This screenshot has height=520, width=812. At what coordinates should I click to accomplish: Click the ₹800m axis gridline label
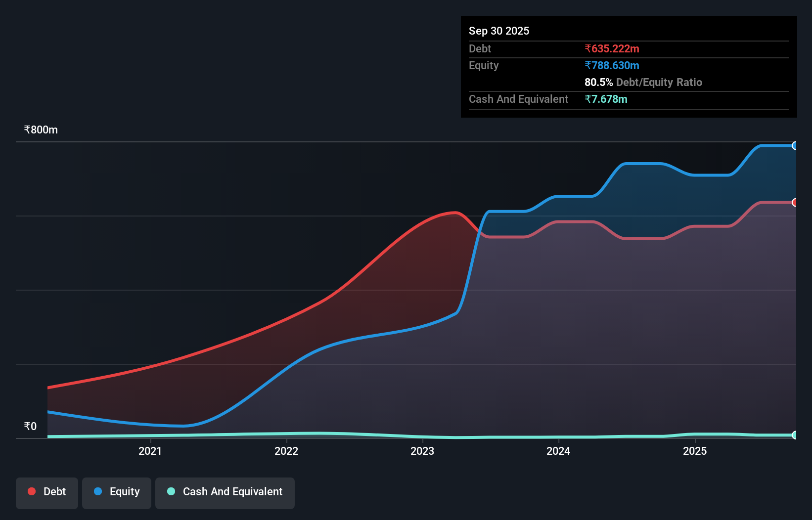tap(41, 130)
